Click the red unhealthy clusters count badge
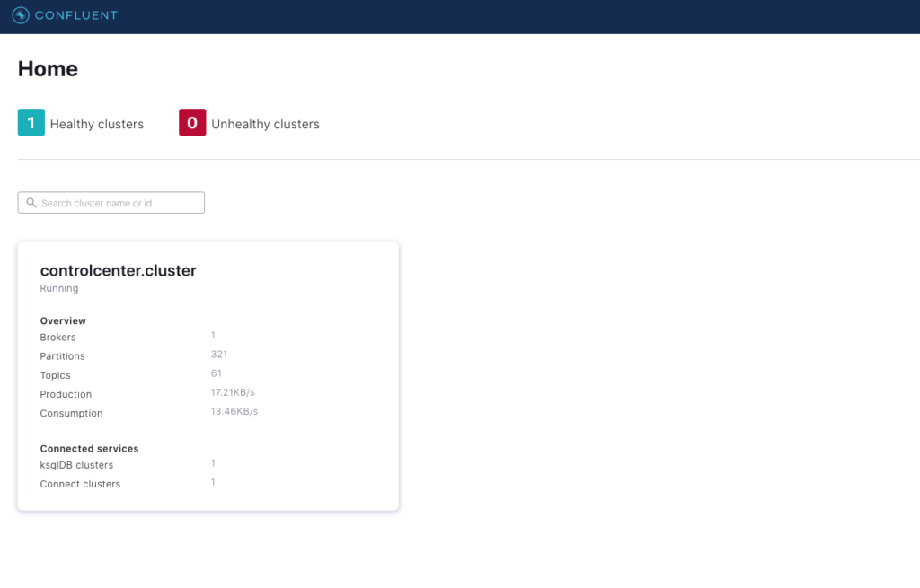Viewport: 920px width, 588px height. point(192,123)
